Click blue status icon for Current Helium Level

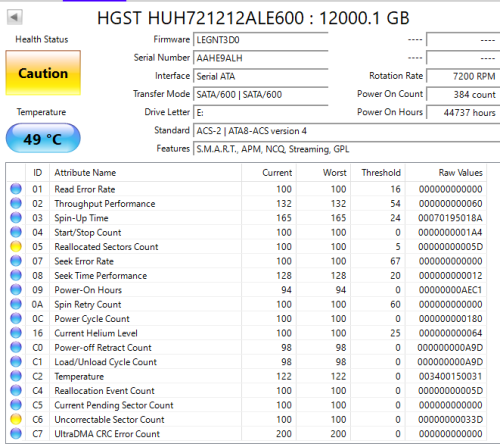pyautogui.click(x=16, y=333)
